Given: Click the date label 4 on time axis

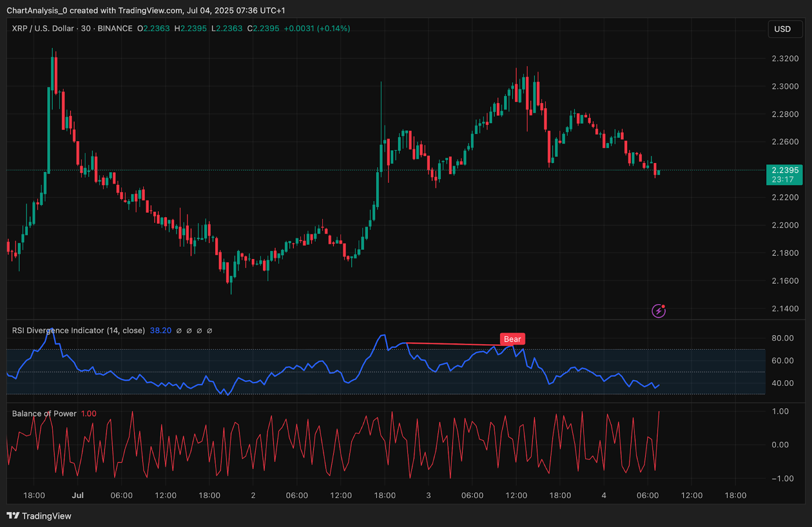Looking at the screenshot, I should tap(603, 495).
